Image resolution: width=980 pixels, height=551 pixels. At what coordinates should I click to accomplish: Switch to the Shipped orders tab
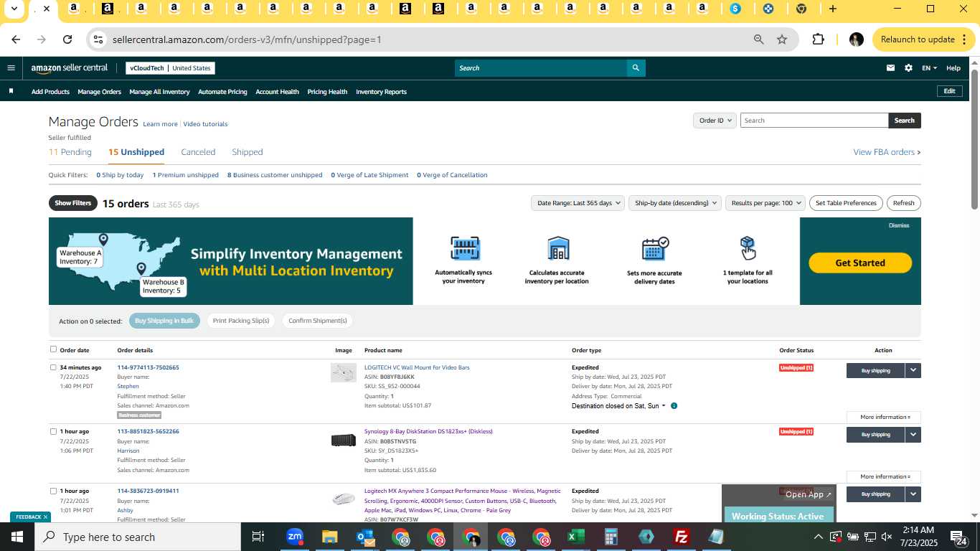247,152
